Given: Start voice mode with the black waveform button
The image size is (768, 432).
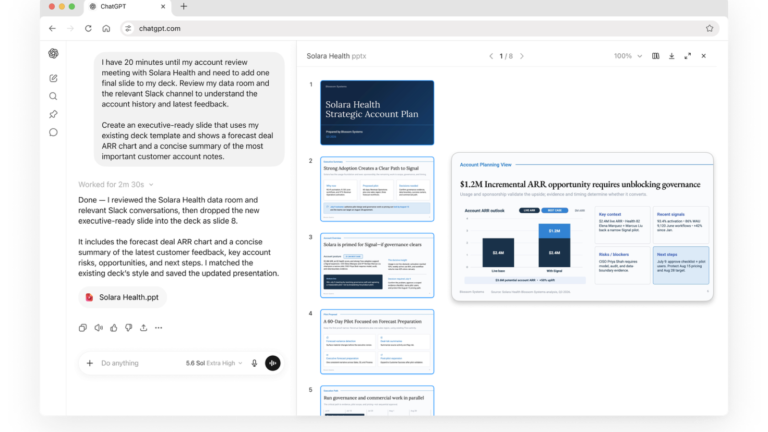Looking at the screenshot, I should coord(273,363).
